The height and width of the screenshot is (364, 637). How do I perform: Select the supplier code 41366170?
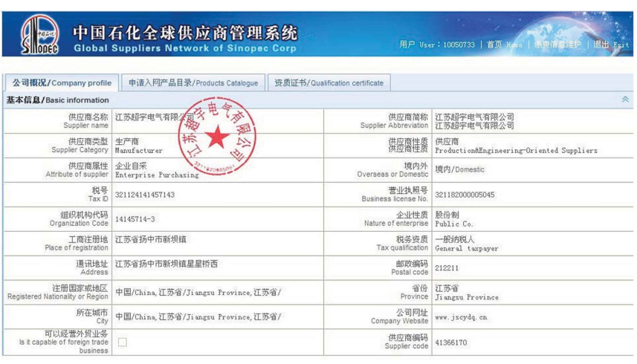coord(450,342)
